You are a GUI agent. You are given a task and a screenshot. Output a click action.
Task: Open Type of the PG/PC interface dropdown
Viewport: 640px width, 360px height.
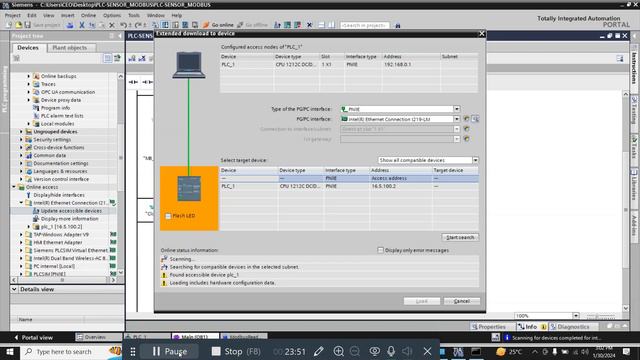457,109
